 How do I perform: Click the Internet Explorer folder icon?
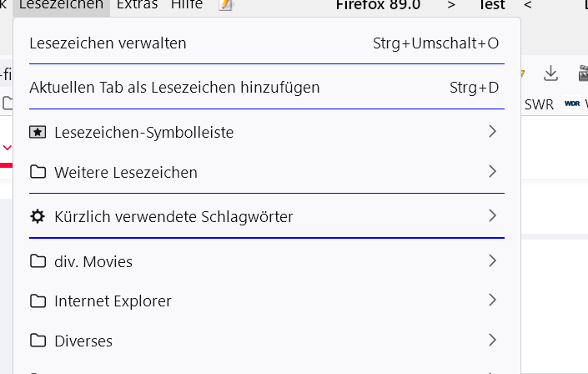[x=37, y=301]
